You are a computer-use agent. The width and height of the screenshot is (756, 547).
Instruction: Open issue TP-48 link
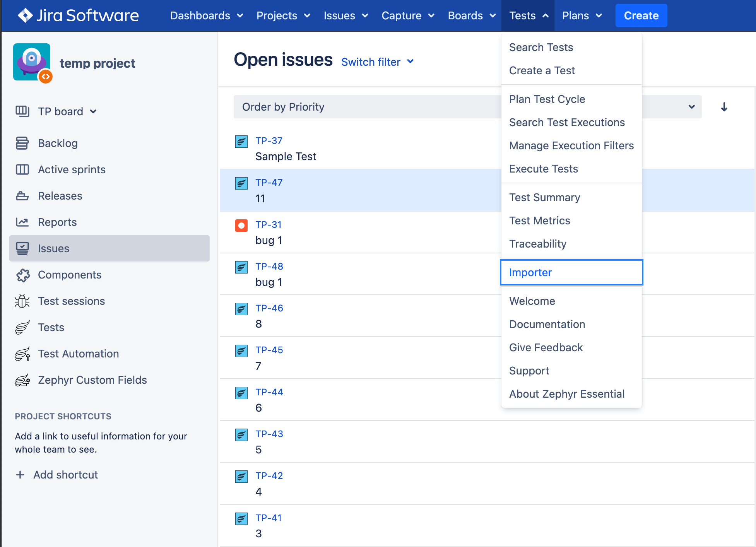[x=269, y=266]
